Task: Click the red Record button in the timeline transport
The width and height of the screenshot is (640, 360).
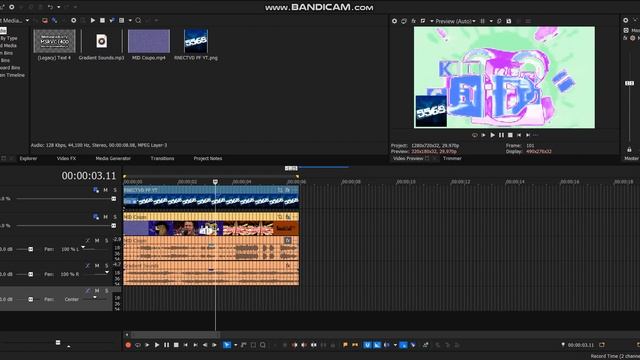Action: pyautogui.click(x=128, y=345)
